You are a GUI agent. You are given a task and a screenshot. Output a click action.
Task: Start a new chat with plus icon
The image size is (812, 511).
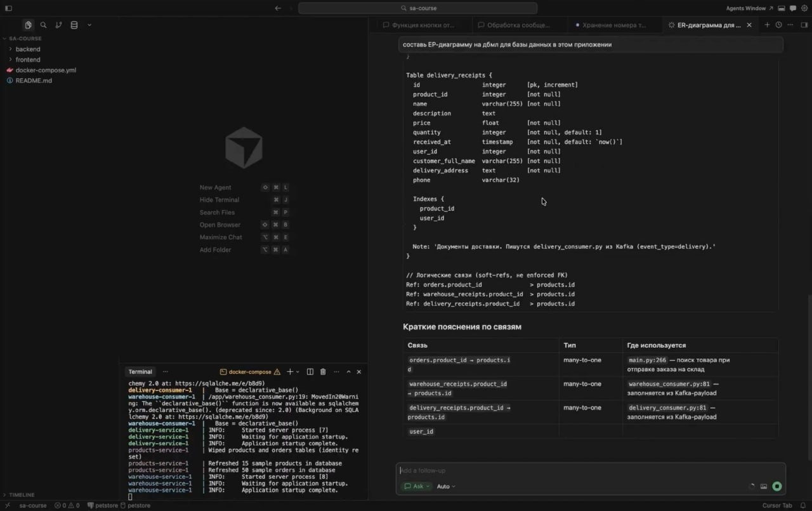[x=767, y=25]
